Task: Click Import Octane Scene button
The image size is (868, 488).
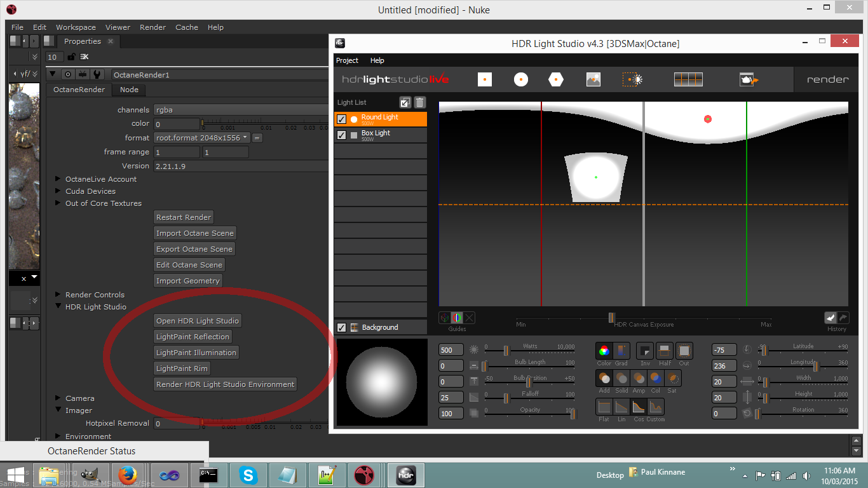Action: coord(195,233)
